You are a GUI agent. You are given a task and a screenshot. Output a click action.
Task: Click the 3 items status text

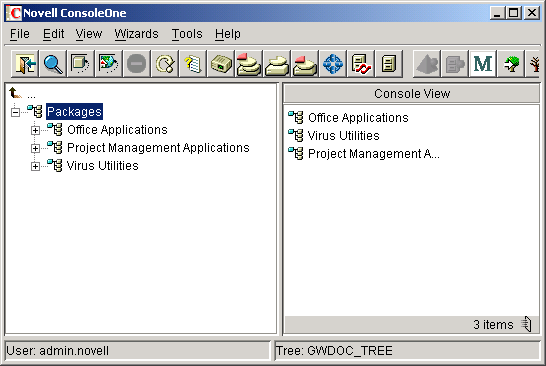point(493,325)
